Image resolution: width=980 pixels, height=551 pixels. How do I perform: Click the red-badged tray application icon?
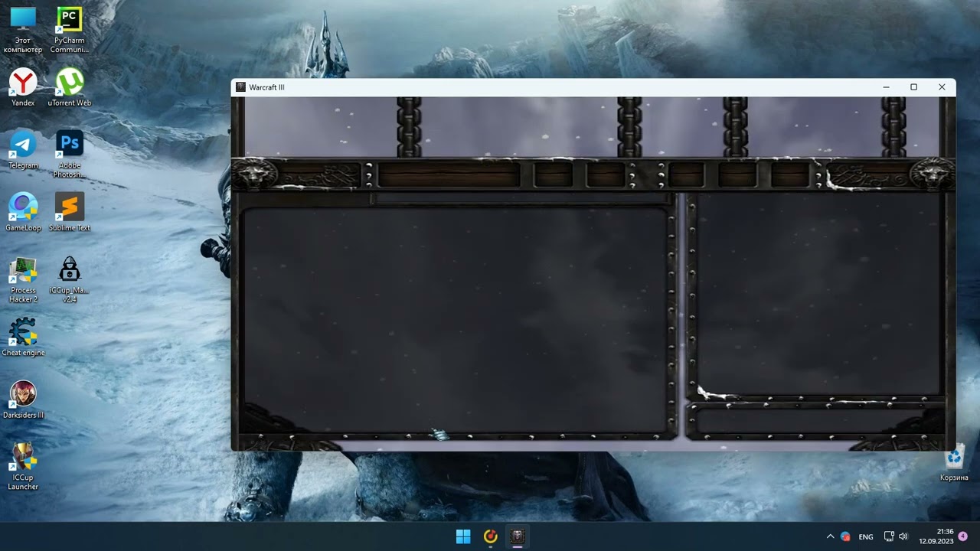click(x=845, y=536)
